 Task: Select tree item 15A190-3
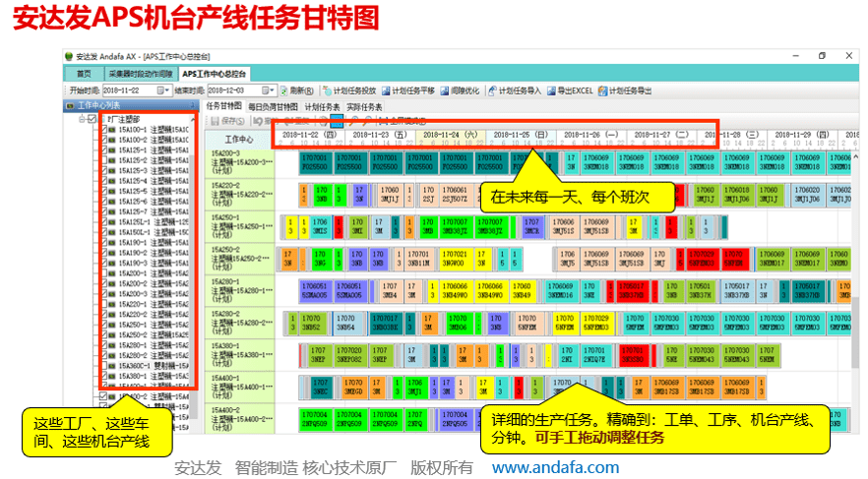[154, 263]
